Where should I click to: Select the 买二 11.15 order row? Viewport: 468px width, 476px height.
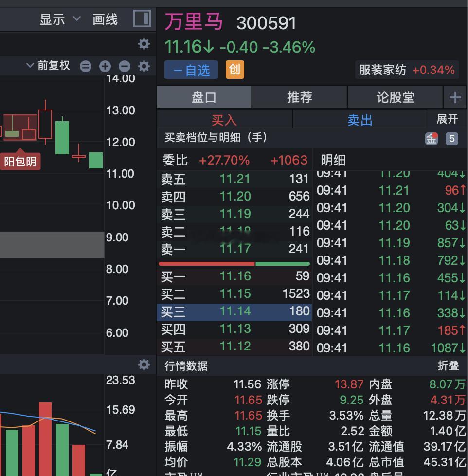coord(234,294)
